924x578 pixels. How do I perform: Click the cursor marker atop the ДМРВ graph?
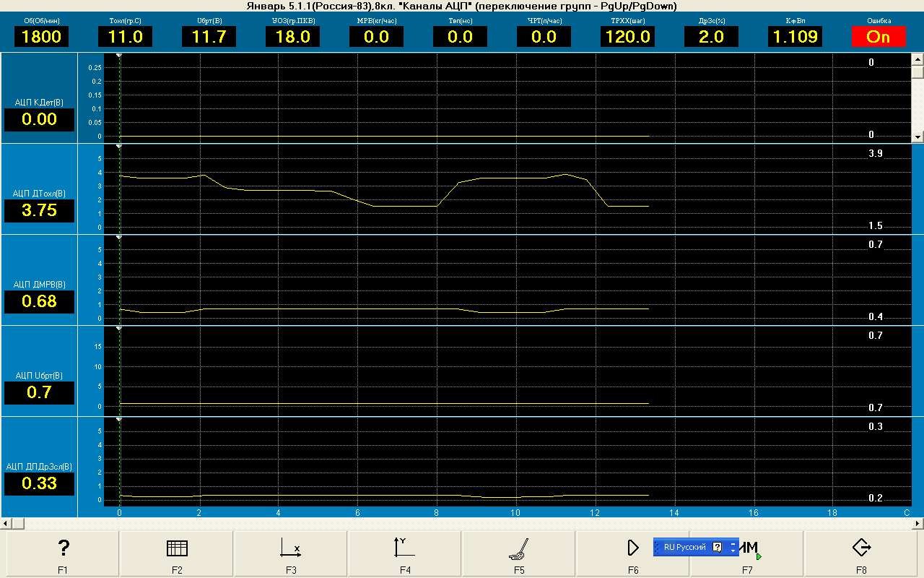(x=119, y=237)
